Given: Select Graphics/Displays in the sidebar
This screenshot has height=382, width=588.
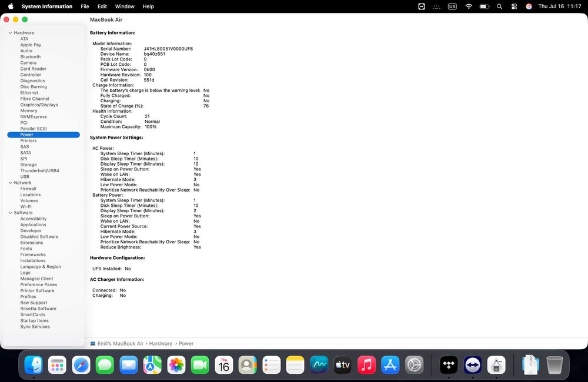Looking at the screenshot, I should point(39,105).
